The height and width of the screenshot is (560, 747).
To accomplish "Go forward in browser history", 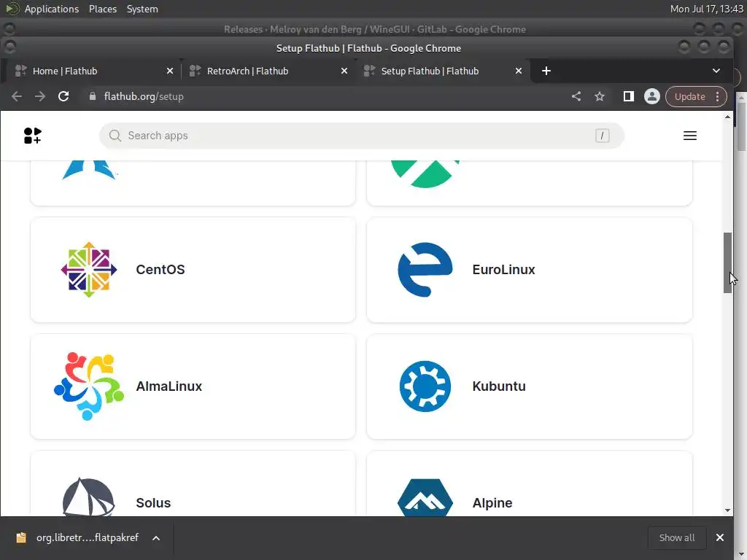I will pos(40,97).
